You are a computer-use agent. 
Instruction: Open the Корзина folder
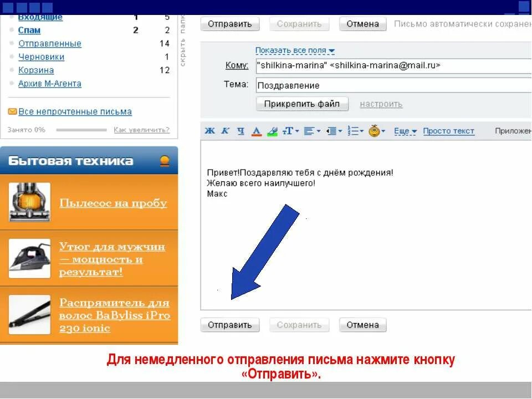[36, 70]
